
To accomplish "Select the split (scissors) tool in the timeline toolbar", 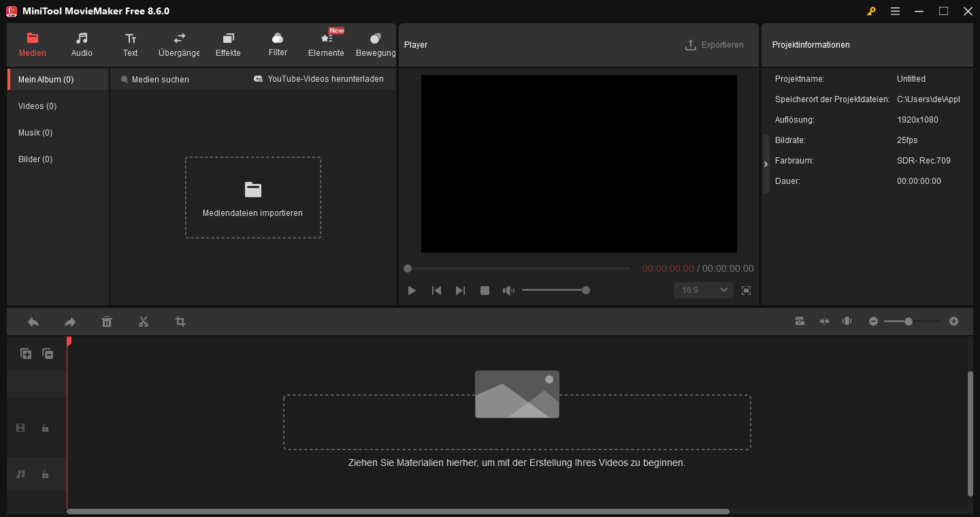I will coord(144,321).
